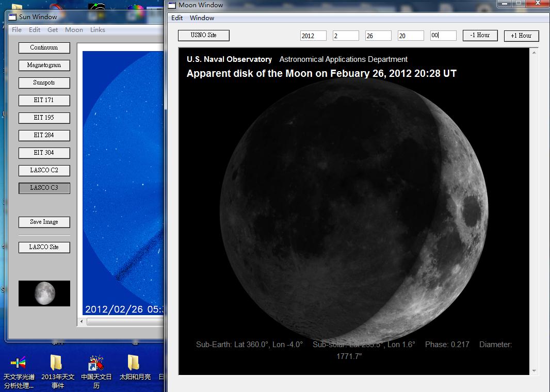Open the Window menu in Moon Window
The image size is (550, 392).
click(202, 18)
